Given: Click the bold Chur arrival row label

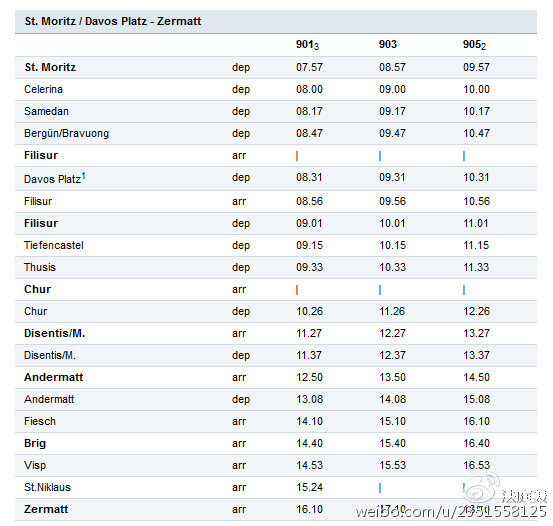Looking at the screenshot, I should click(x=37, y=289).
